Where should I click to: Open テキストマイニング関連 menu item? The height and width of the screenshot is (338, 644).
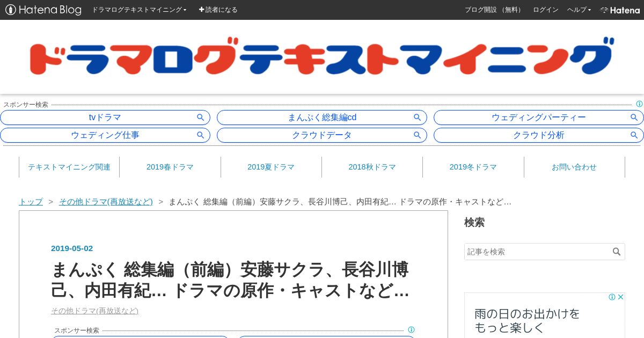[69, 167]
